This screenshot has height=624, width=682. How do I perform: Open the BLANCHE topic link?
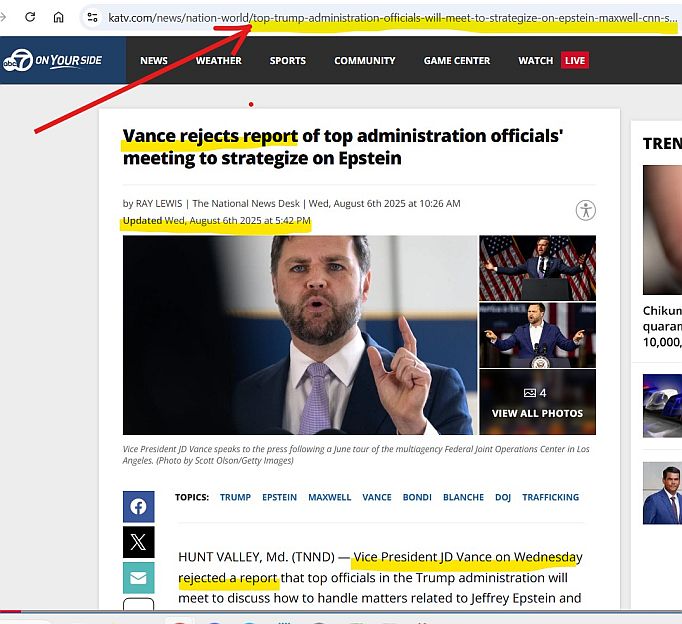coord(463,497)
